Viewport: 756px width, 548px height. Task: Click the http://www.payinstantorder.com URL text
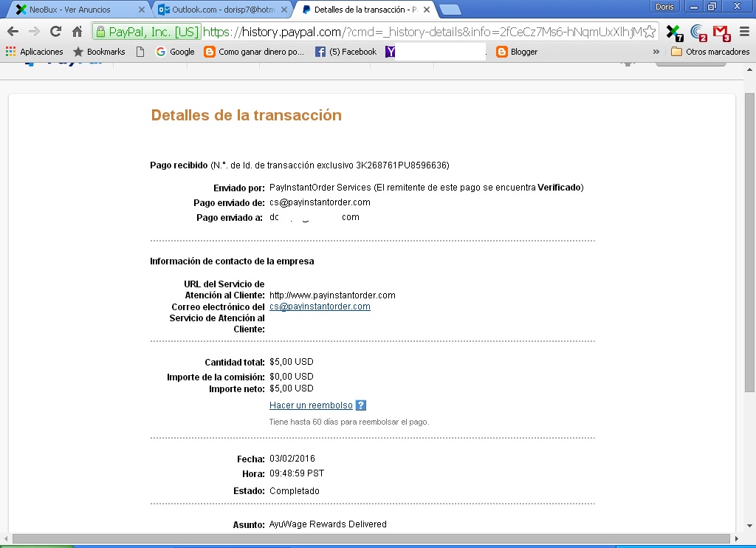(x=332, y=295)
